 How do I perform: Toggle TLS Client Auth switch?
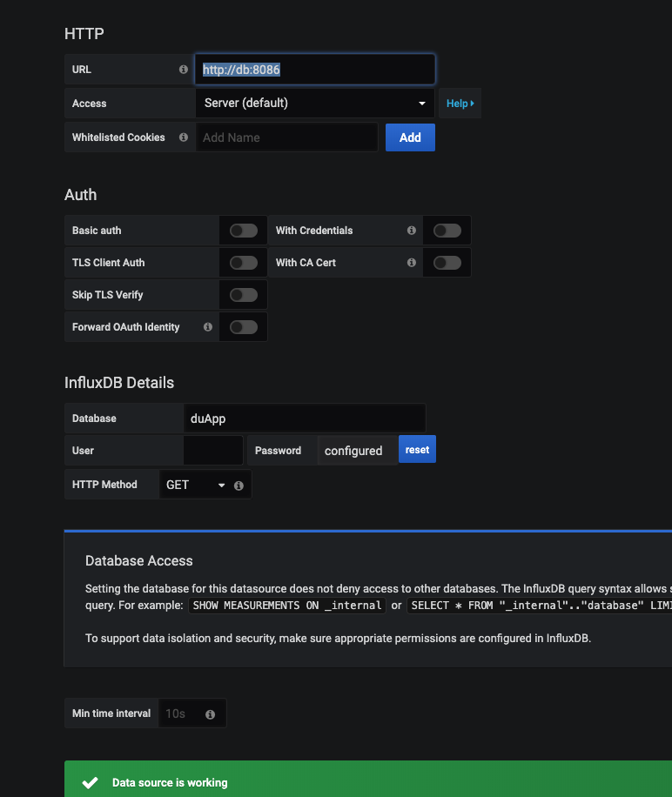tap(244, 262)
